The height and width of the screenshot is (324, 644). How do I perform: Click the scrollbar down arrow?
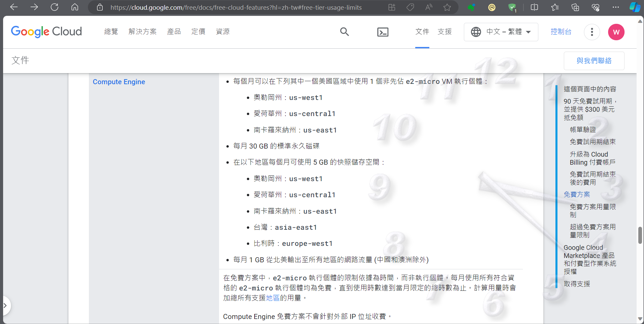(640, 319)
